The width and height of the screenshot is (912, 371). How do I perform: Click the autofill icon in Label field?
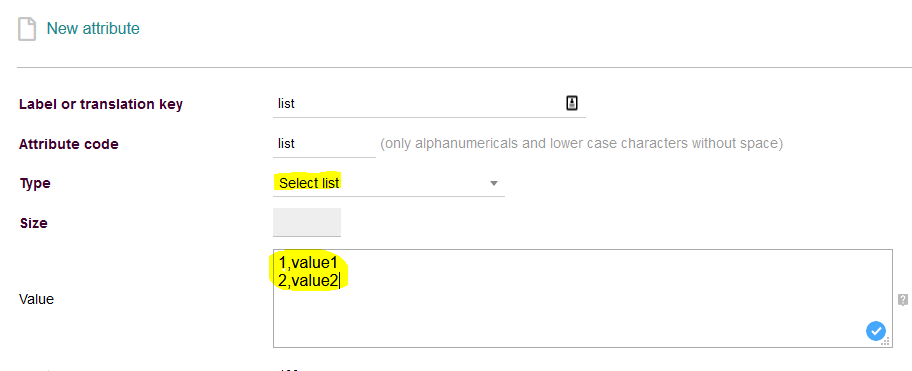572,104
